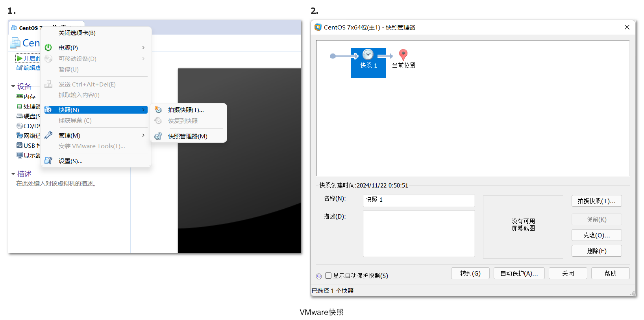Choose 设置(S)... menu entry
The width and height of the screenshot is (644, 320).
click(x=96, y=161)
